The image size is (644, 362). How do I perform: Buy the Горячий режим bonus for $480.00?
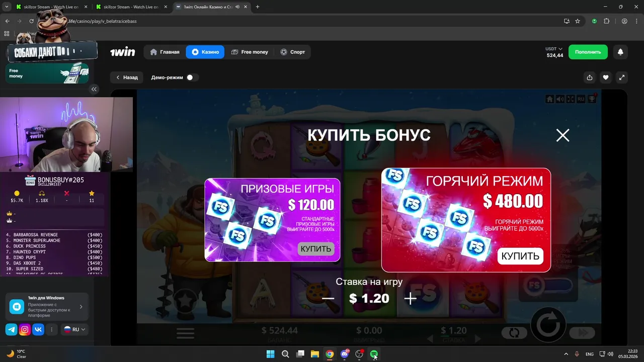point(520,256)
